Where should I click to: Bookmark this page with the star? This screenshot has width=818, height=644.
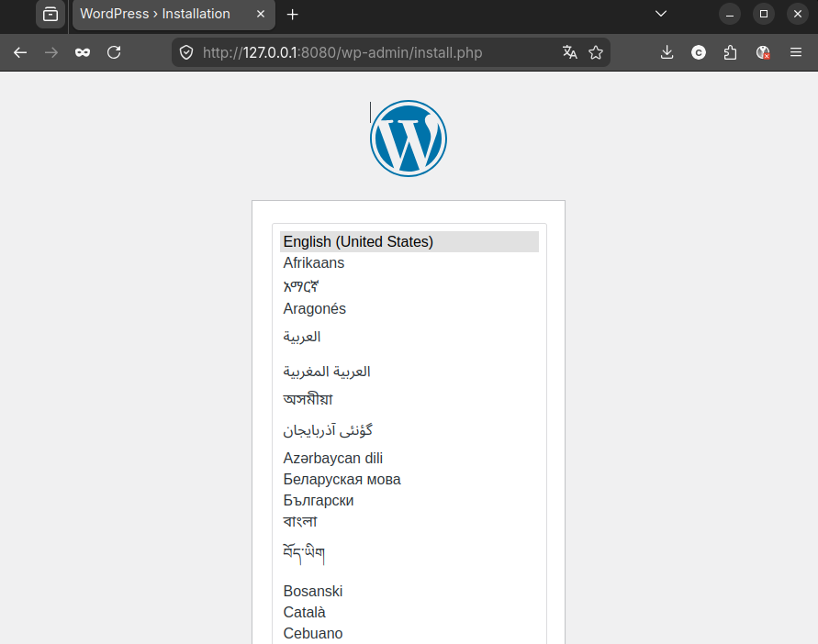coord(596,52)
